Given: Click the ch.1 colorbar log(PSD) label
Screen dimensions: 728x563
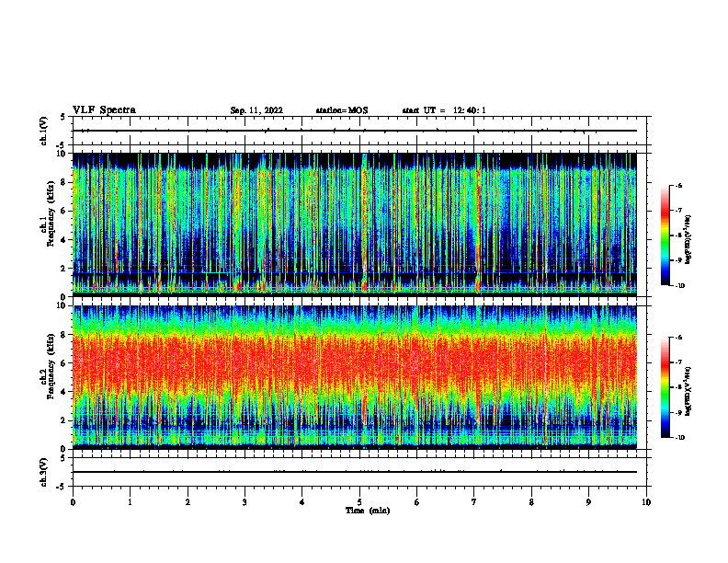Looking at the screenshot, I should coord(688,239).
